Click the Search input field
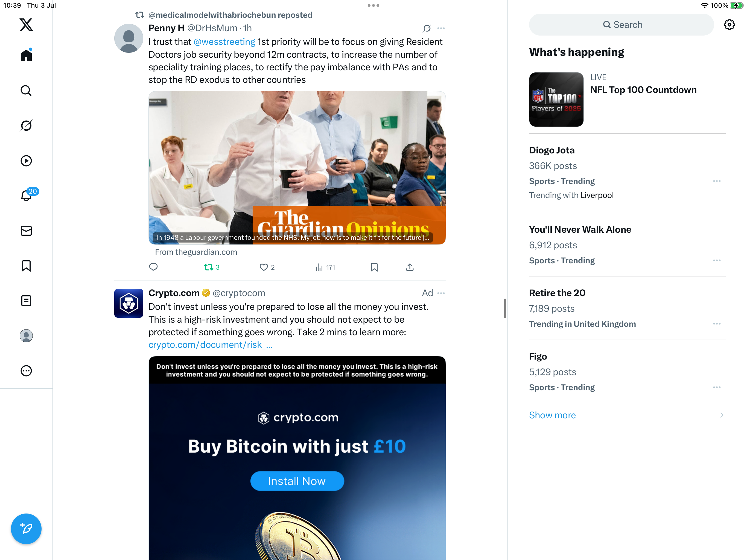 621,25
